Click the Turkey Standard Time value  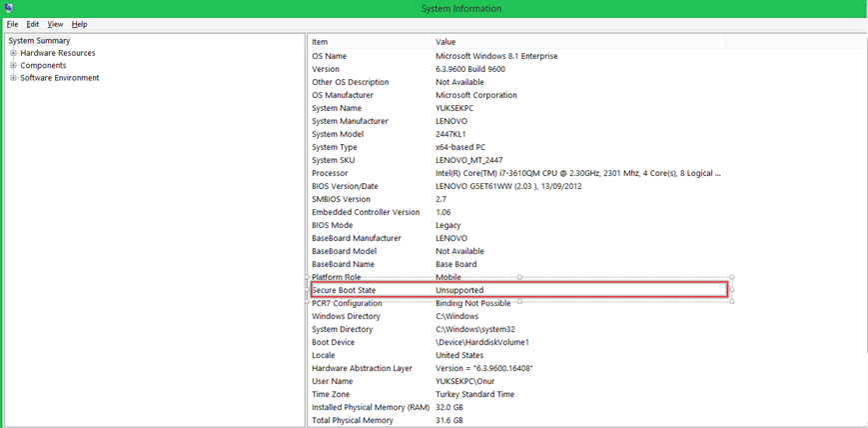pos(475,394)
